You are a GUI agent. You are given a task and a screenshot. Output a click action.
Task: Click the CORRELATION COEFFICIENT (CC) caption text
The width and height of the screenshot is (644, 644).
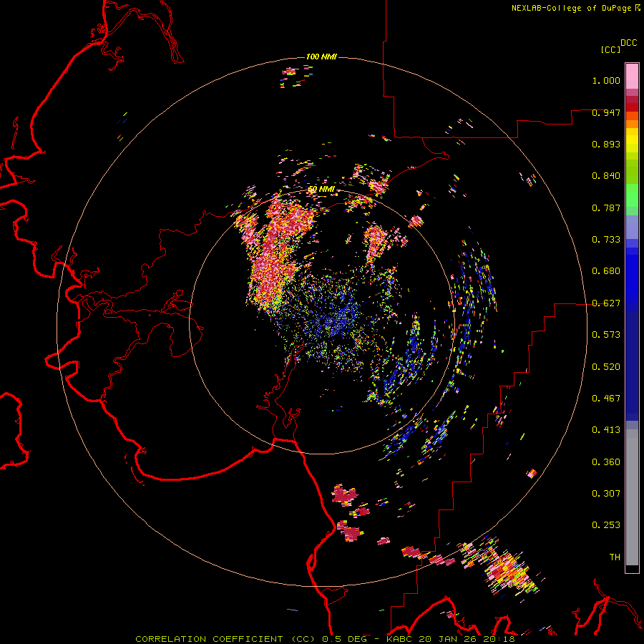coord(226,639)
